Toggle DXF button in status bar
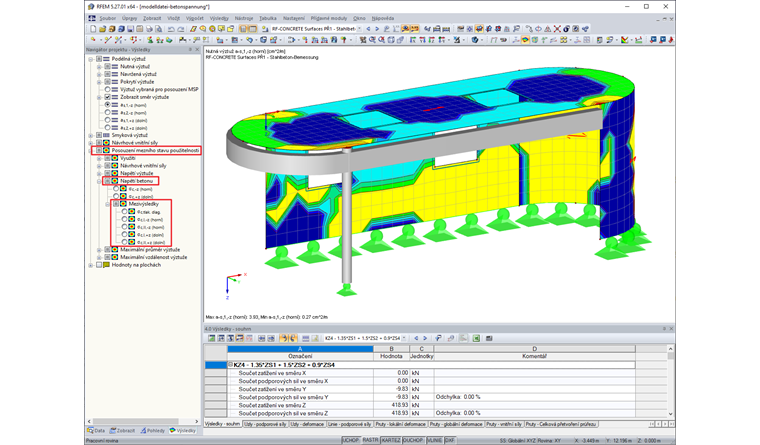This screenshot has width=760, height=445. 450,440
